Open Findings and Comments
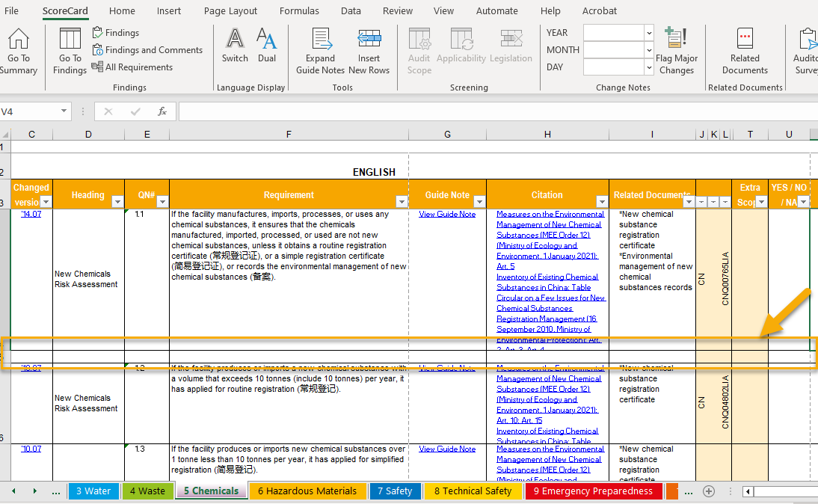 pos(148,49)
